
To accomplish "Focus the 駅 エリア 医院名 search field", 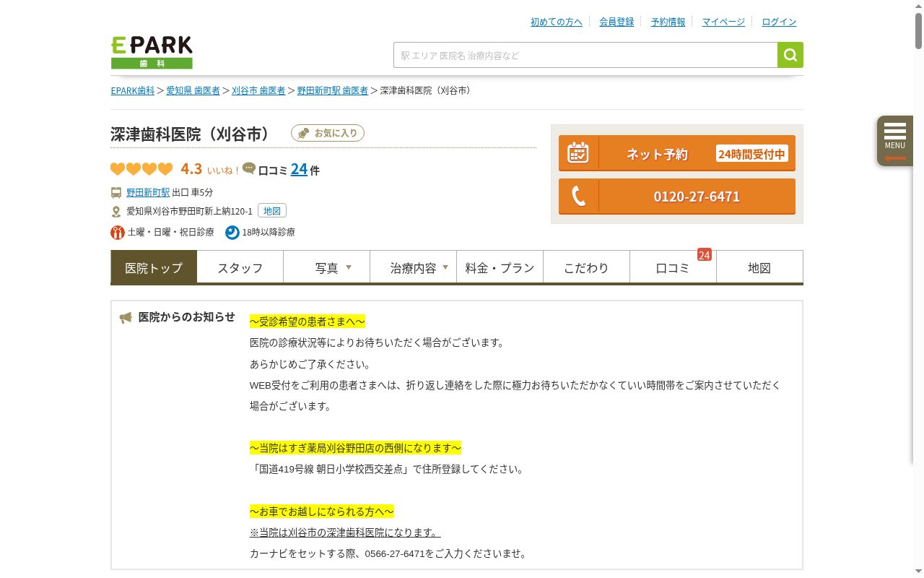I will pyautogui.click(x=585, y=55).
